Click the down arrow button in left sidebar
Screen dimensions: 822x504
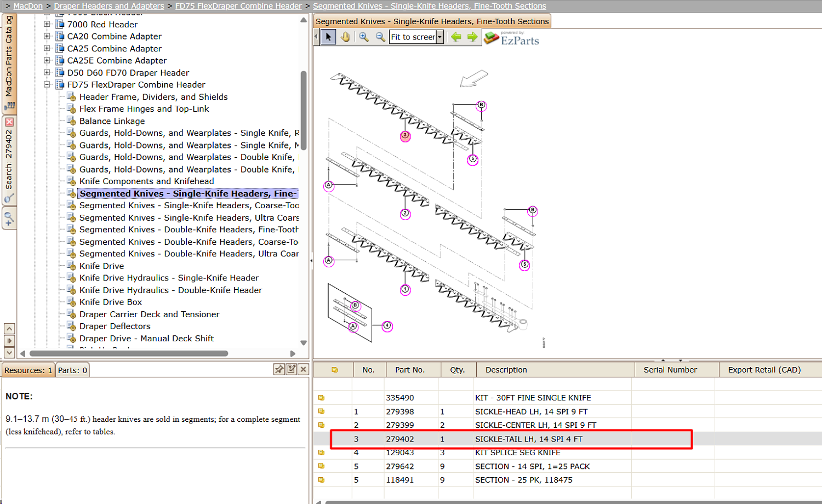click(9, 353)
